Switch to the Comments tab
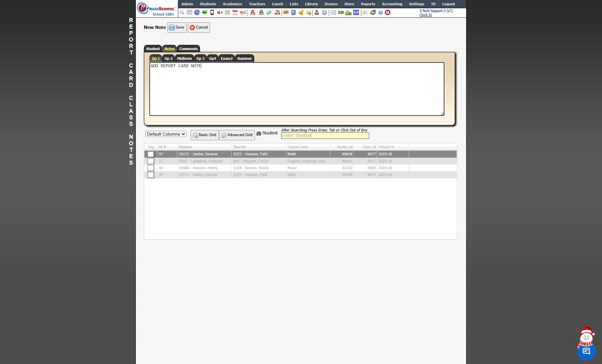Viewport: 602px width, 364px height. (x=188, y=49)
